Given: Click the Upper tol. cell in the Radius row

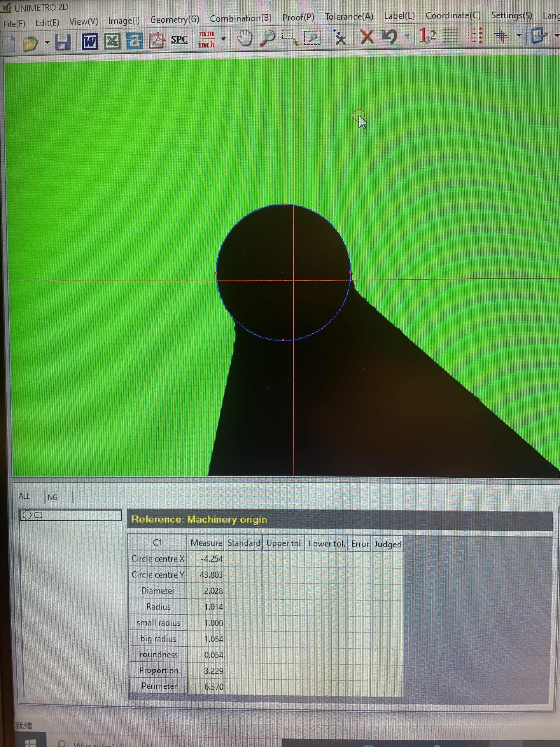Looking at the screenshot, I should tap(284, 607).
